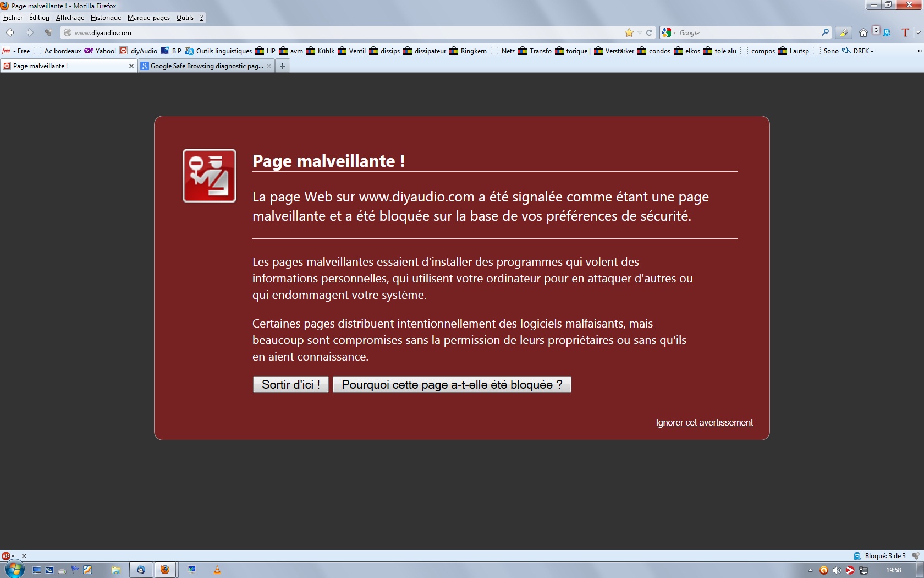Image resolution: width=924 pixels, height=578 pixels.
Task: Open the Ghostery ghost toolbar icon
Action: 887,32
